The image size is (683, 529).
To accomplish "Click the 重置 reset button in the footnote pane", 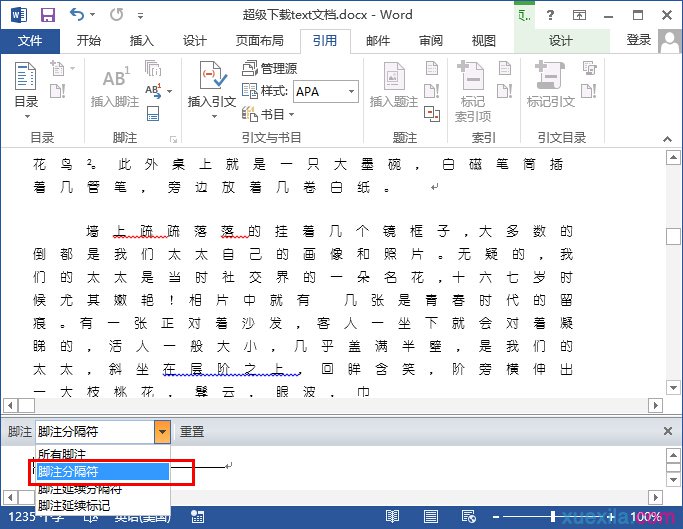I will 192,431.
